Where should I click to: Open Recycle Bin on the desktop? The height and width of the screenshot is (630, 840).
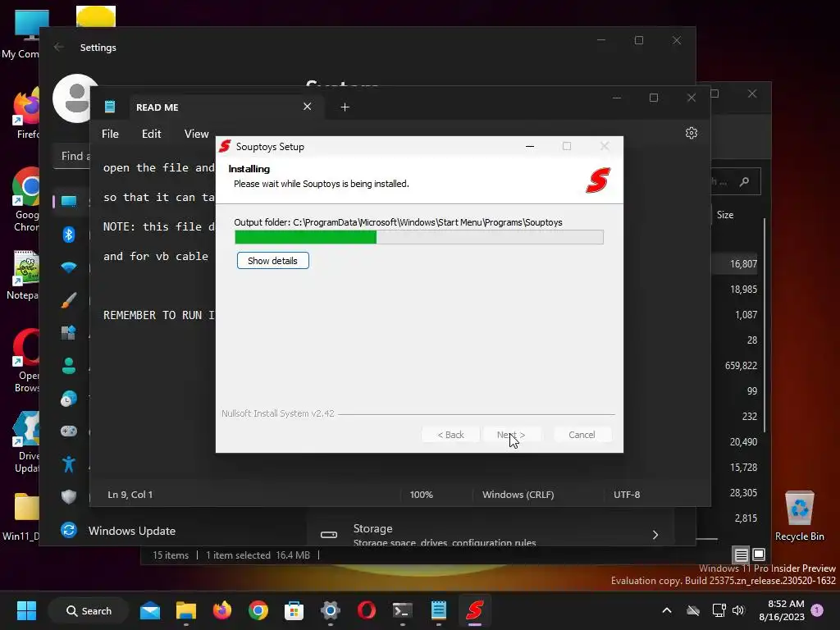(x=799, y=517)
